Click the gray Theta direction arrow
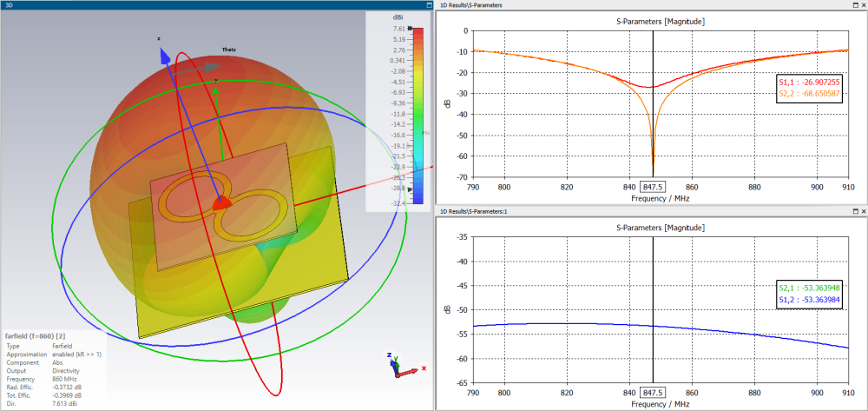The height and width of the screenshot is (411, 868). [213, 68]
